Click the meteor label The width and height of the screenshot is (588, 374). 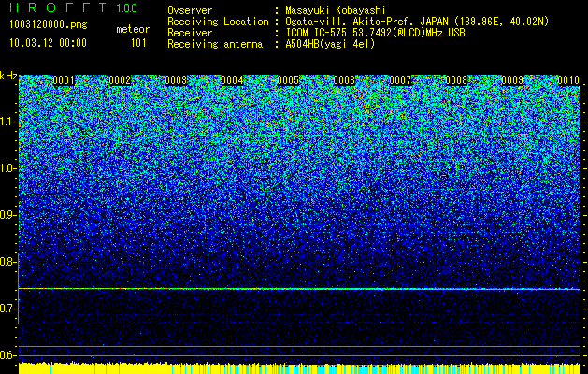click(x=133, y=29)
